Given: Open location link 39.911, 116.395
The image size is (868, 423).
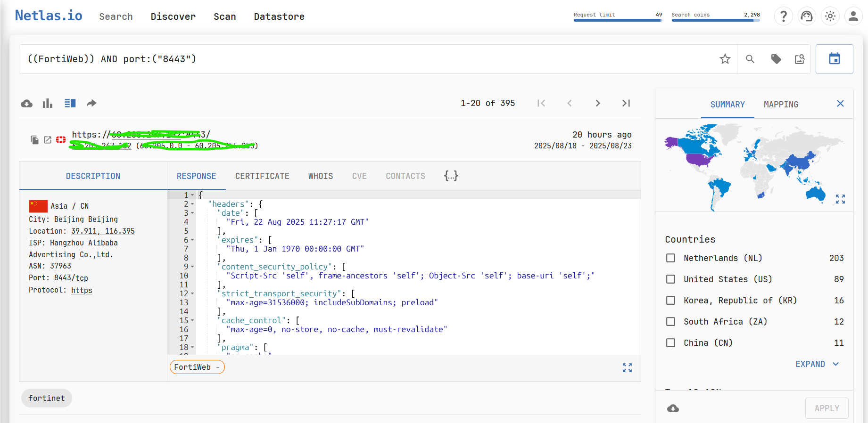Looking at the screenshot, I should click(x=103, y=231).
